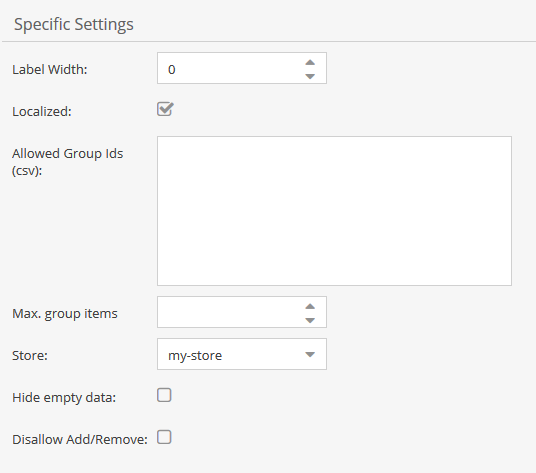Uncheck the Localized checkbox
This screenshot has width=536, height=473.
point(165,109)
